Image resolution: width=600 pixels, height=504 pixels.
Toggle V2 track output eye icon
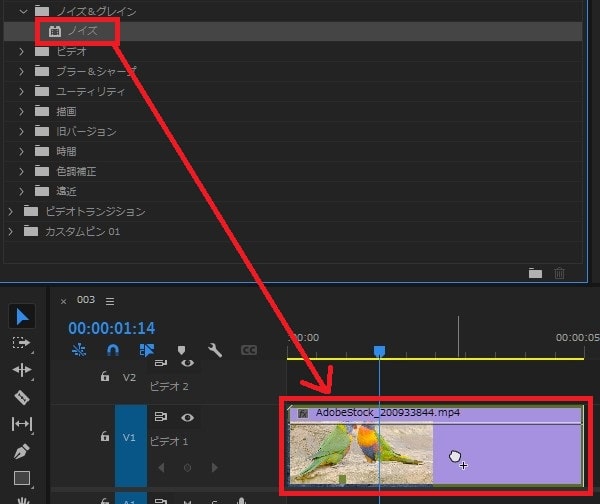(x=187, y=364)
